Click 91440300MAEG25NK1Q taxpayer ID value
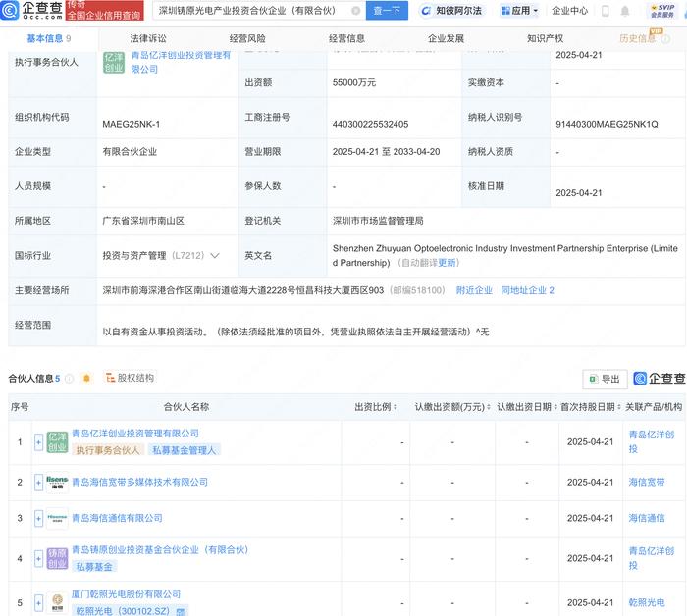 607,124
